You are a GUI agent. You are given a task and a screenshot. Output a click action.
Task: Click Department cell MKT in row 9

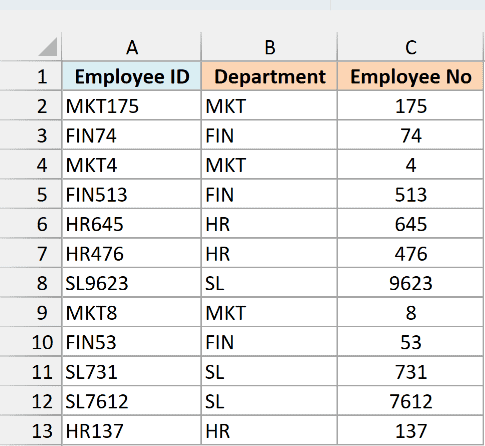(x=269, y=312)
